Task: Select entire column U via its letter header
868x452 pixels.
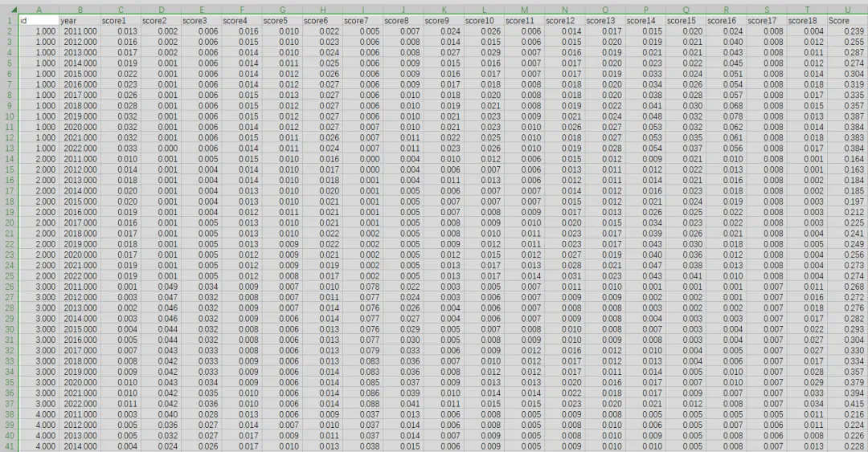Action: 847,10
